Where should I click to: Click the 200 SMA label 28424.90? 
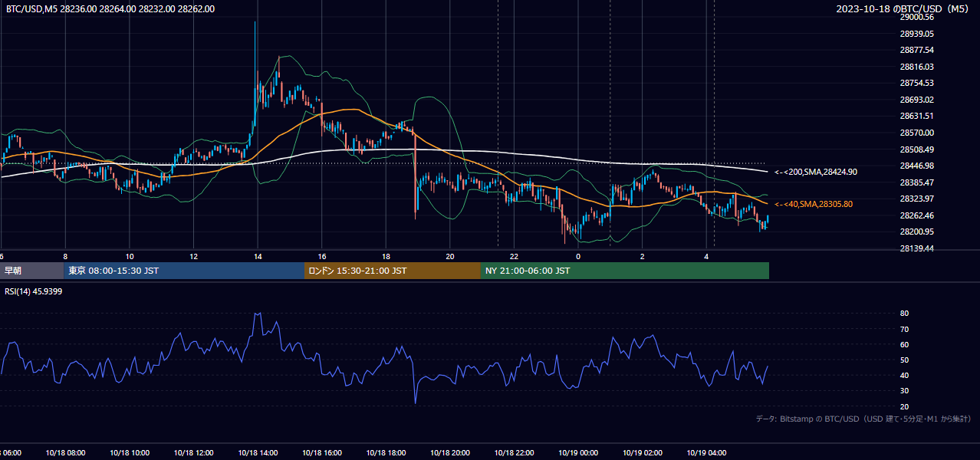tap(816, 172)
